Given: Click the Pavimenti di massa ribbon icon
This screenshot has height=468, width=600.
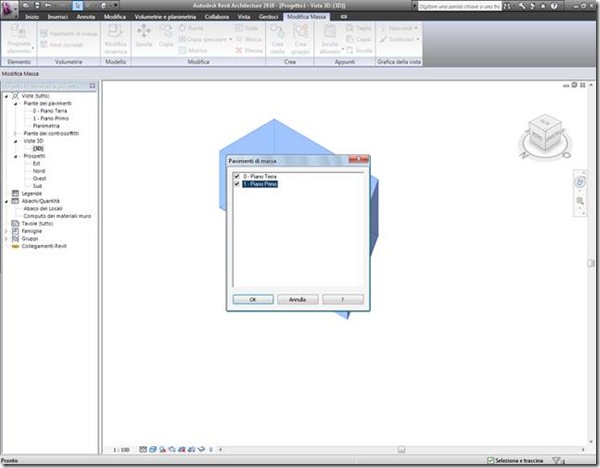Looking at the screenshot, I should click(44, 34).
